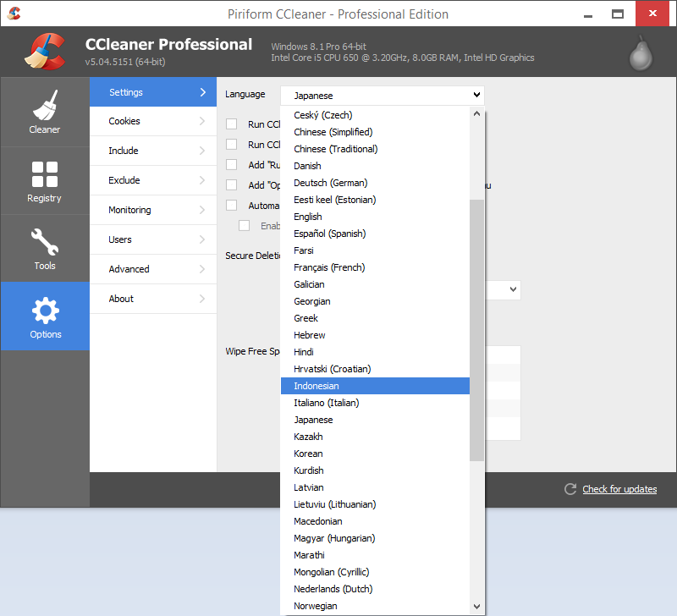Select Deutsch (German) language
Screen dimensions: 677x616
[375, 183]
